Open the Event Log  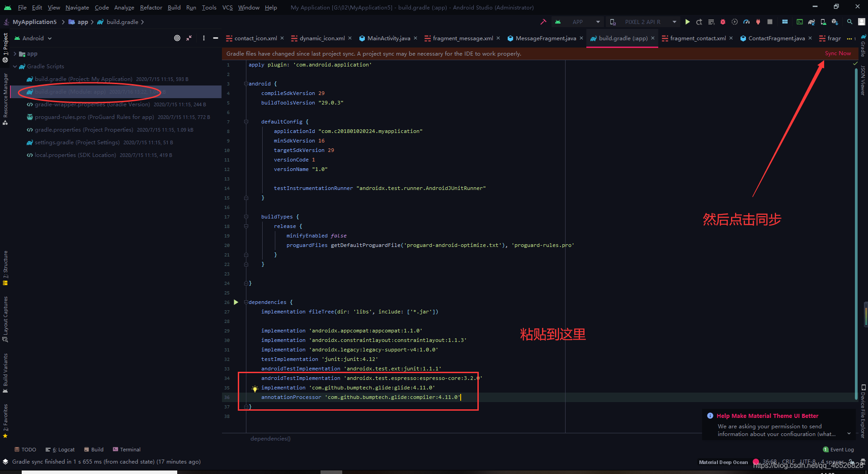[x=839, y=450]
